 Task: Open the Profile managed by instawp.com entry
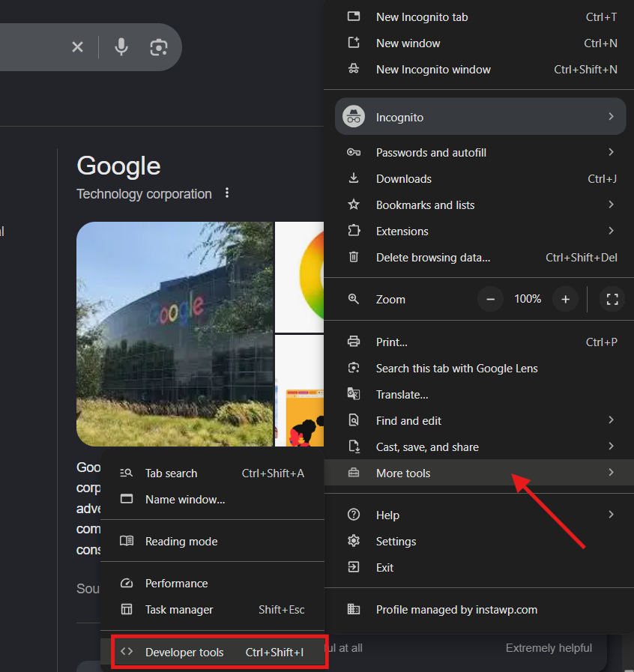click(x=479, y=609)
